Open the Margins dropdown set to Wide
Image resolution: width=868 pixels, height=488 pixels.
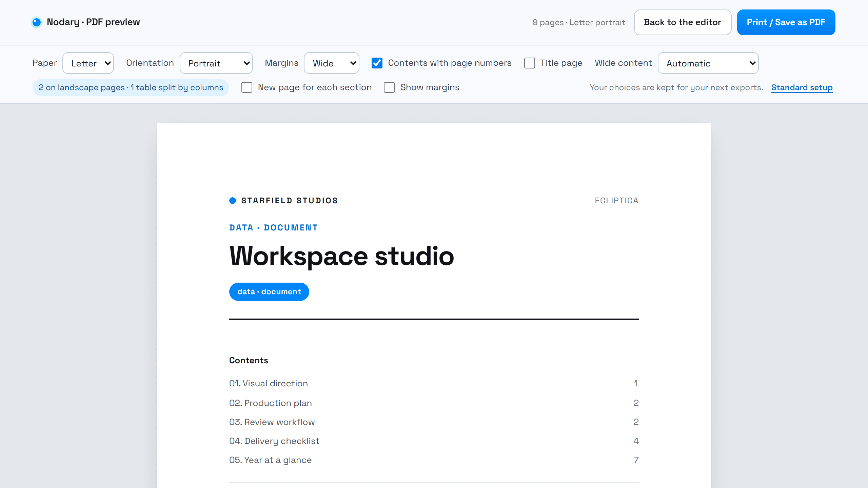[x=332, y=63]
